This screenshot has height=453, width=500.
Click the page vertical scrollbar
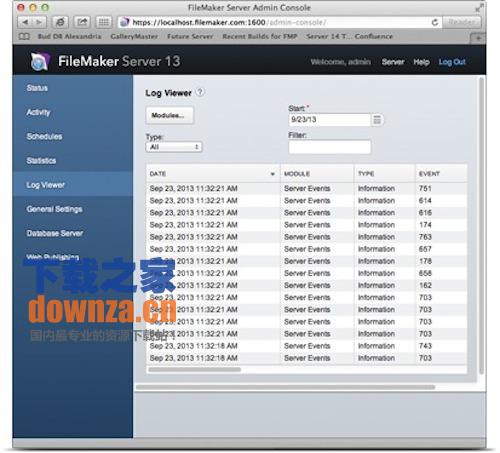click(x=481, y=227)
